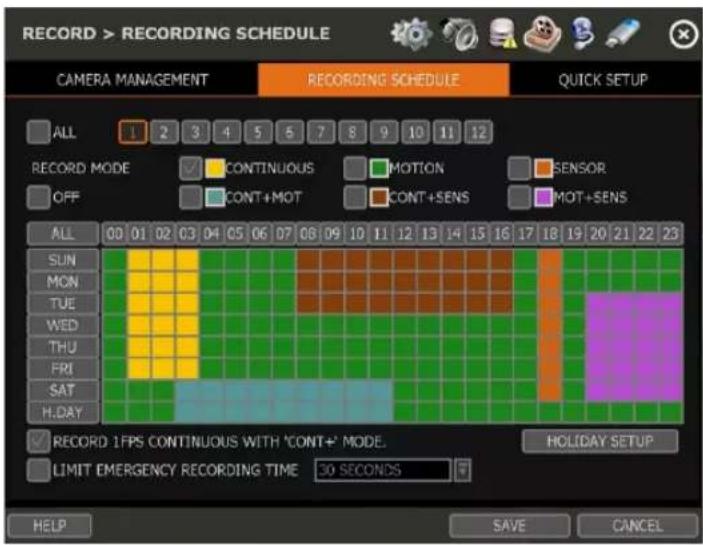Open the 30 SECONDS dropdown
703x545 pixels.
(383, 471)
